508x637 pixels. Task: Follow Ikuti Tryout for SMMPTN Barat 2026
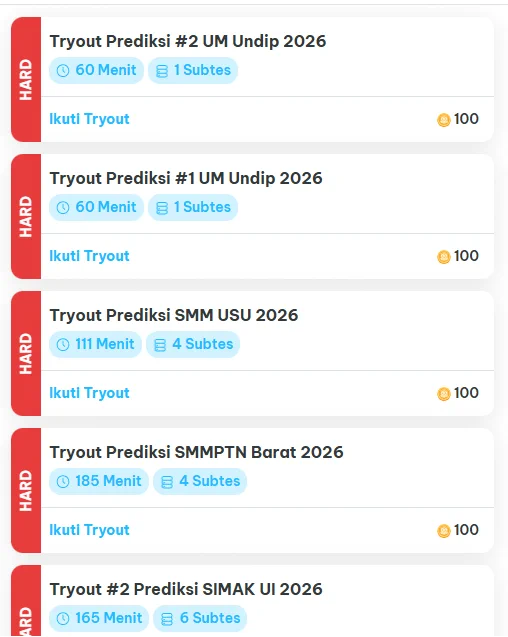click(89, 530)
